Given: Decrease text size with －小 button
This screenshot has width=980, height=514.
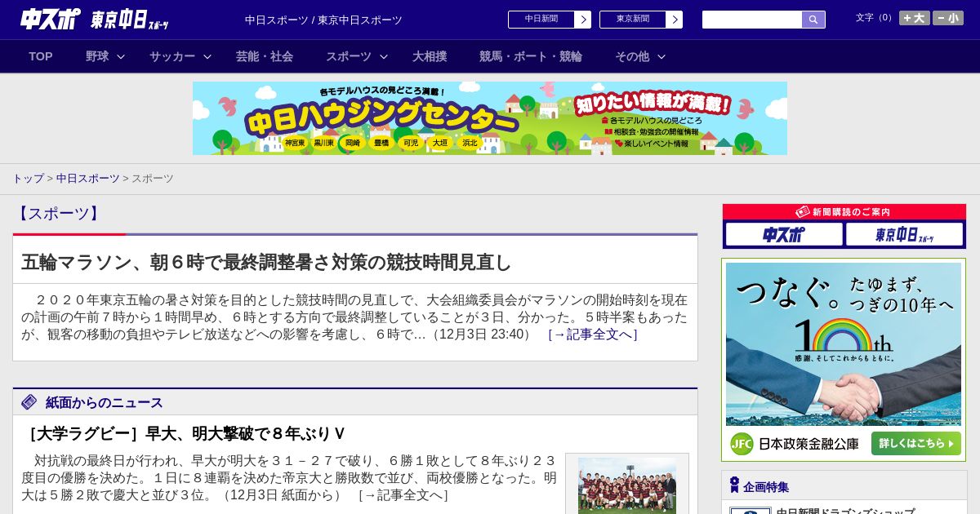Looking at the screenshot, I should pos(948,18).
